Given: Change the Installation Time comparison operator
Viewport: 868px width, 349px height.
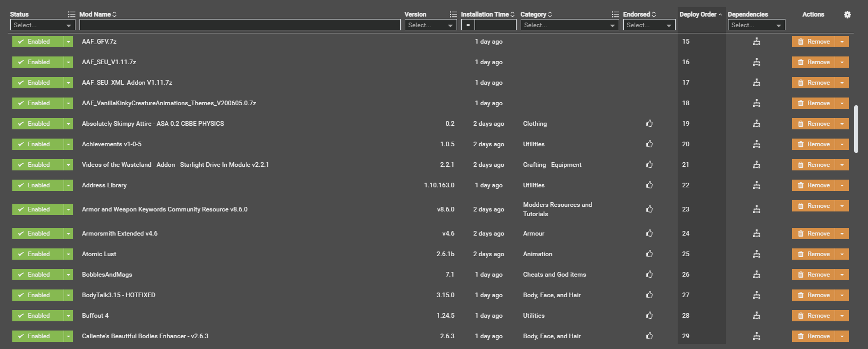Looking at the screenshot, I should tap(467, 25).
